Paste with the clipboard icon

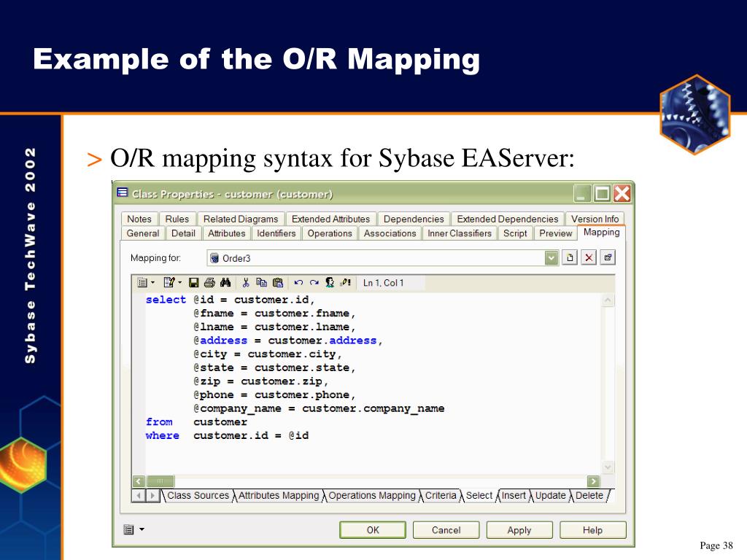[278, 282]
